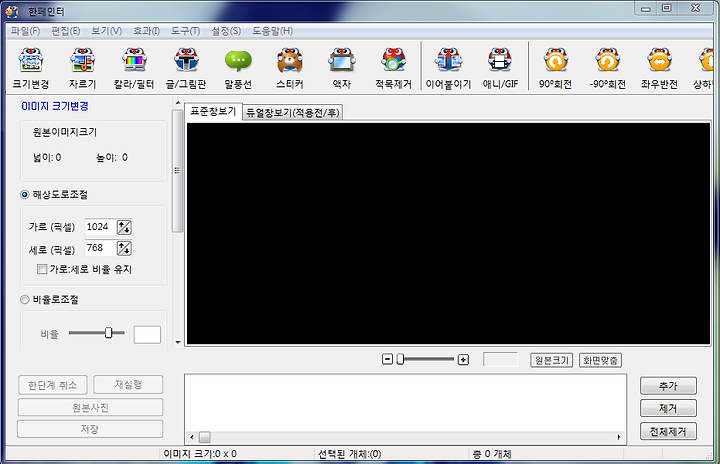This screenshot has height=464, width=720.
Task: Click the 가로 width stepper arrows
Action: 124,227
